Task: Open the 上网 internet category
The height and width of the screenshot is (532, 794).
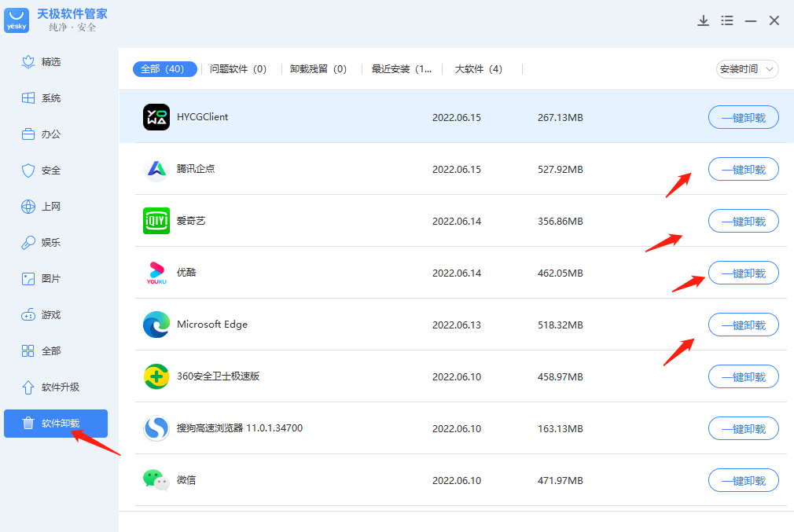Action: point(41,207)
